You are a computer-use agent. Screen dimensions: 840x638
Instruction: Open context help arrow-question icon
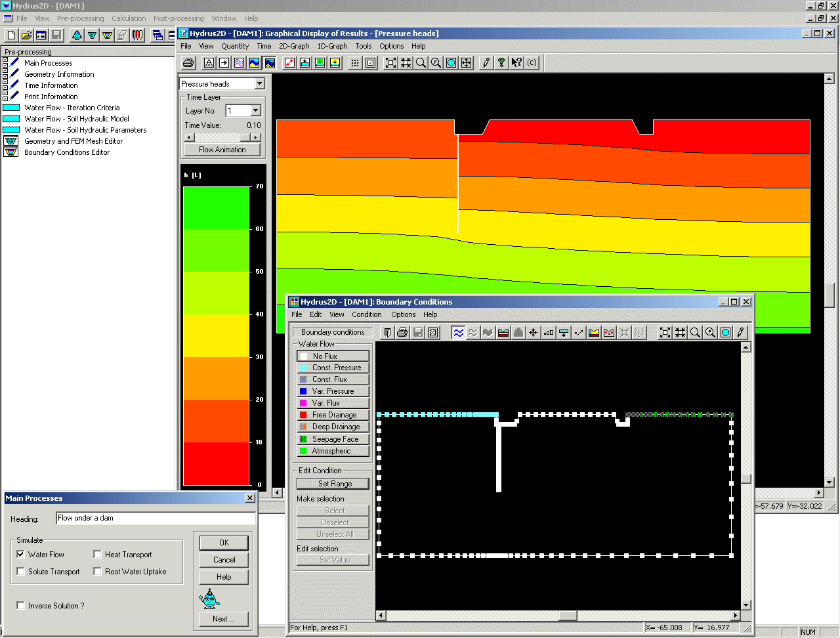coord(516,63)
